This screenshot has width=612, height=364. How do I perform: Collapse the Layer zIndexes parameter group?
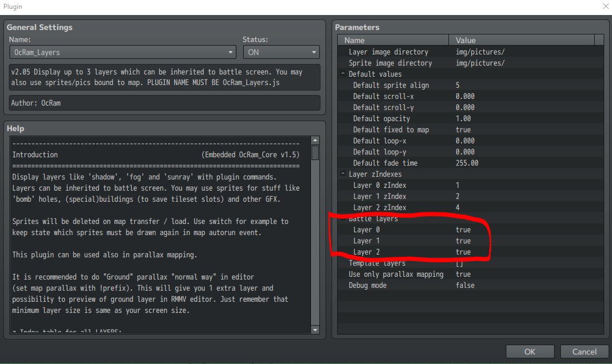(x=343, y=174)
